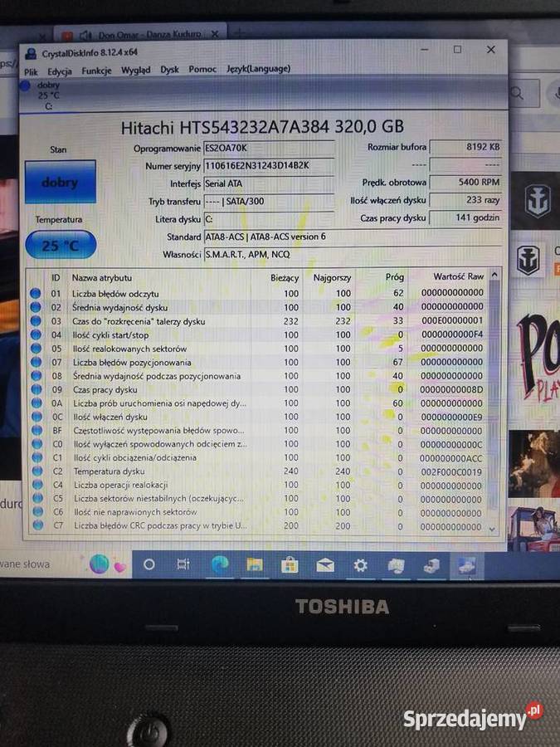Open the Dysk menu

click(169, 70)
